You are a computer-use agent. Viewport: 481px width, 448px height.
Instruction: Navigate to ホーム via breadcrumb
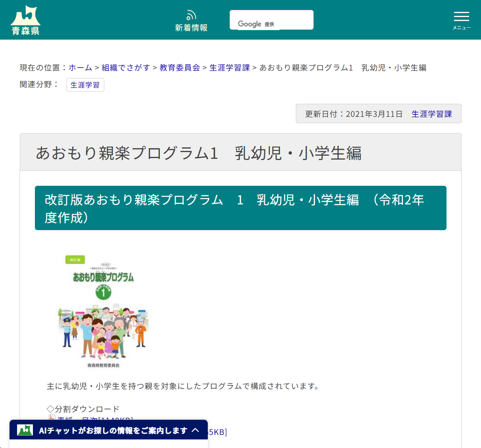point(80,67)
